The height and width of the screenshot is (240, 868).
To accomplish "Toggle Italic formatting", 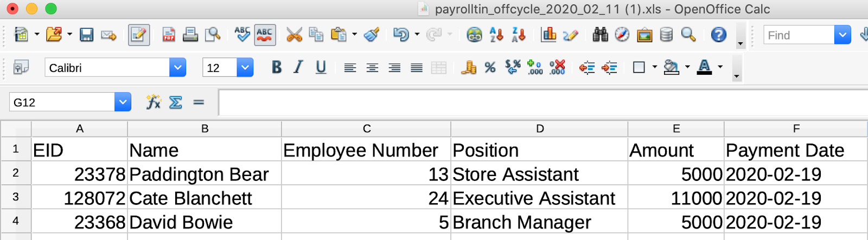I will click(x=298, y=67).
